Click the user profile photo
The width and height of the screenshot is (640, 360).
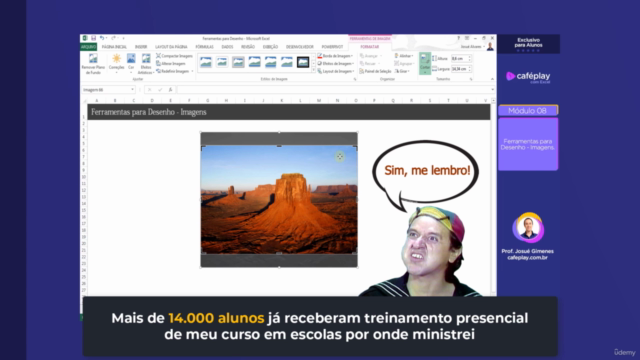tap(490, 47)
